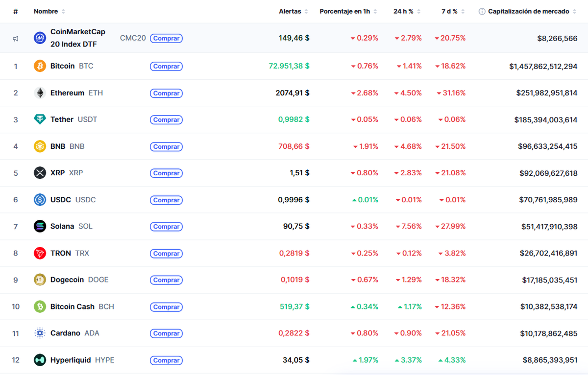
Task: Click the BNB yellow logo icon
Action: [x=40, y=146]
